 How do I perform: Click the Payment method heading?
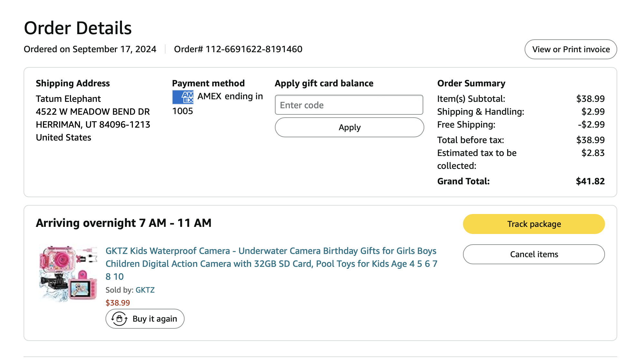click(208, 83)
